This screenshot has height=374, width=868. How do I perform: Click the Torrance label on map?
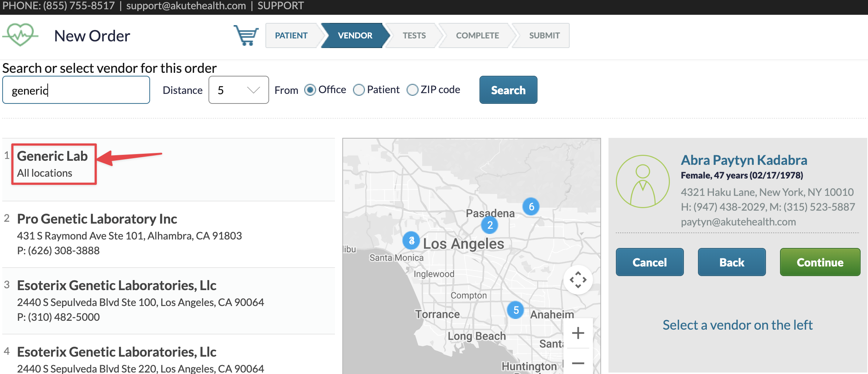[437, 314]
